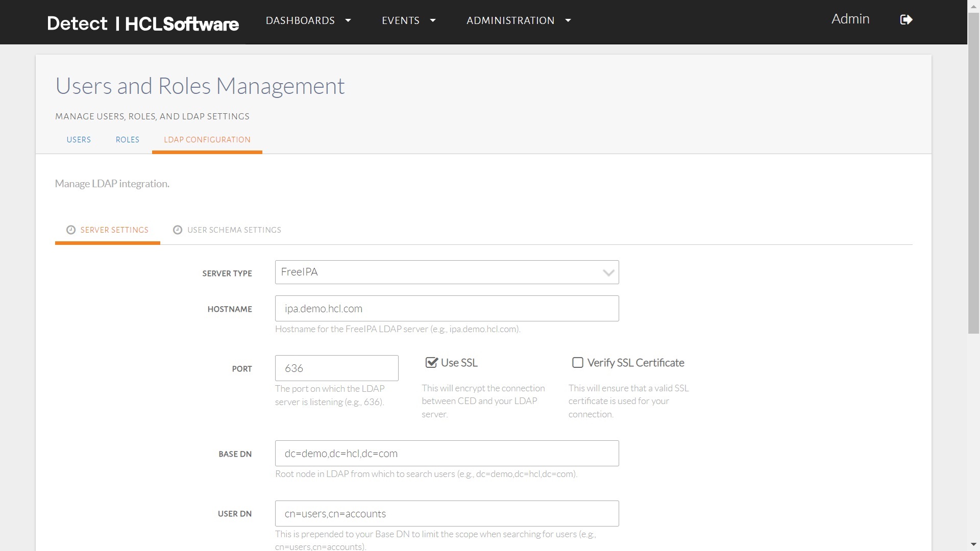This screenshot has height=551, width=980.
Task: Click the Port field showing 636
Action: click(x=336, y=368)
